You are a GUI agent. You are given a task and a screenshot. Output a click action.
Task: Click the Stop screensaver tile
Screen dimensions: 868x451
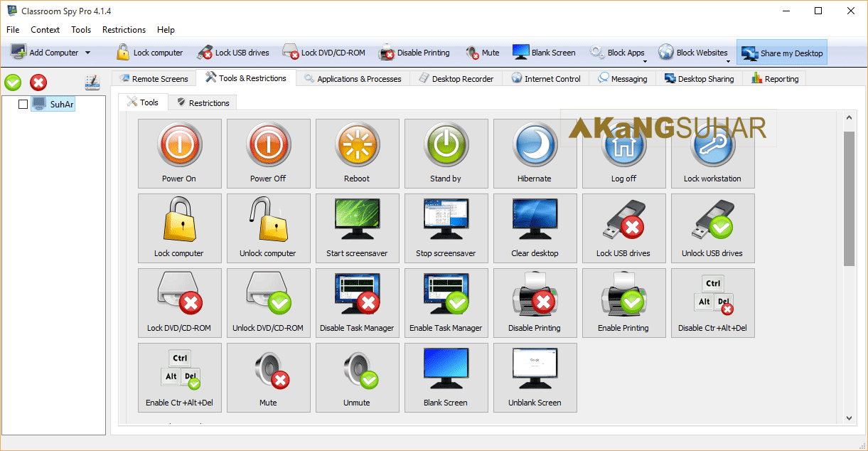point(446,228)
